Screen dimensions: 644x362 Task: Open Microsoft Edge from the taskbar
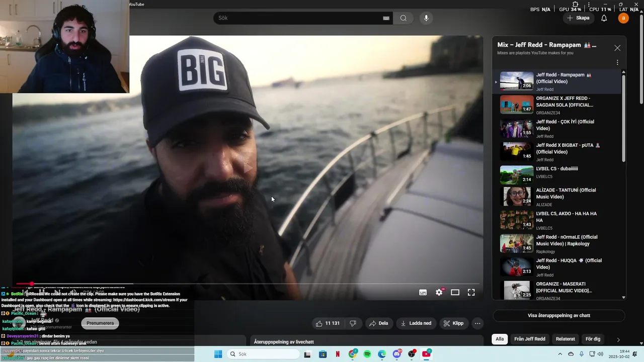click(382, 354)
